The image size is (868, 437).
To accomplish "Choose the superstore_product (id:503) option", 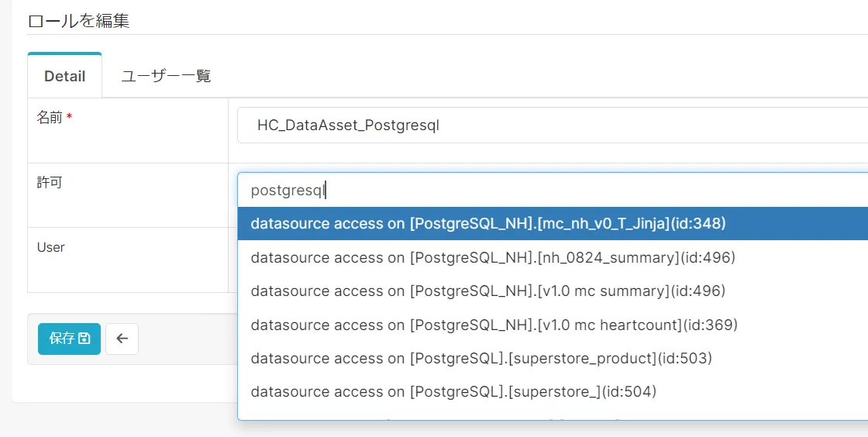I will (481, 358).
